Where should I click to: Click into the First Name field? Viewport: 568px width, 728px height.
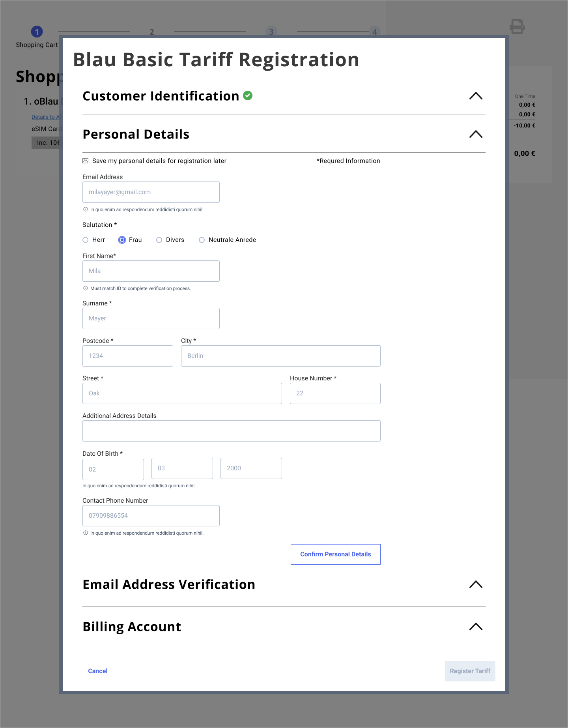click(x=151, y=271)
